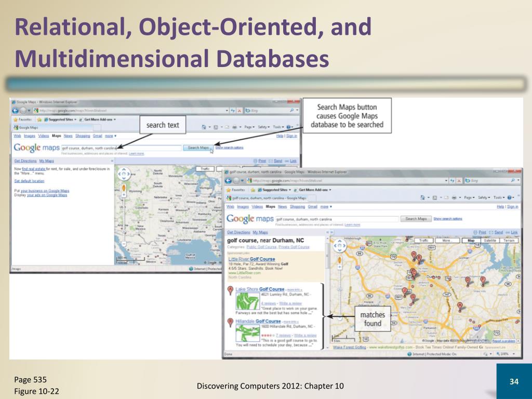Open News link in front window nav

282,206
